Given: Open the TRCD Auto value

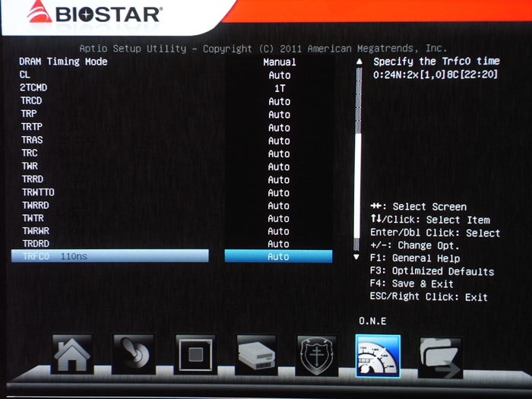Looking at the screenshot, I should 279,101.
